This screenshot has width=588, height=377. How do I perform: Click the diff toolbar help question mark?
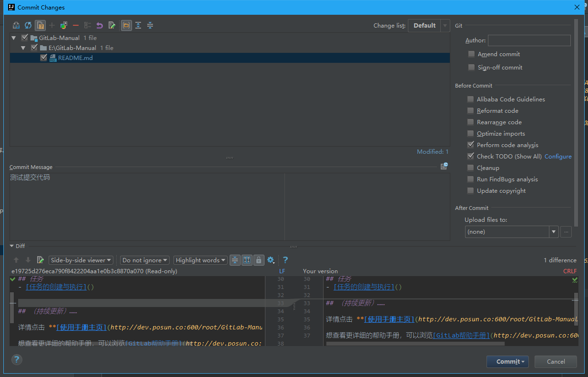(x=285, y=260)
